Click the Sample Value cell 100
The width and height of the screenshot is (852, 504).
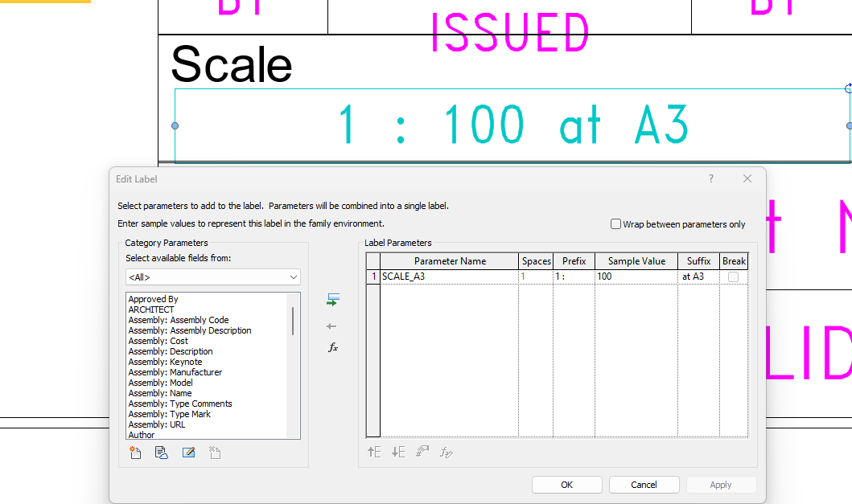(636, 277)
